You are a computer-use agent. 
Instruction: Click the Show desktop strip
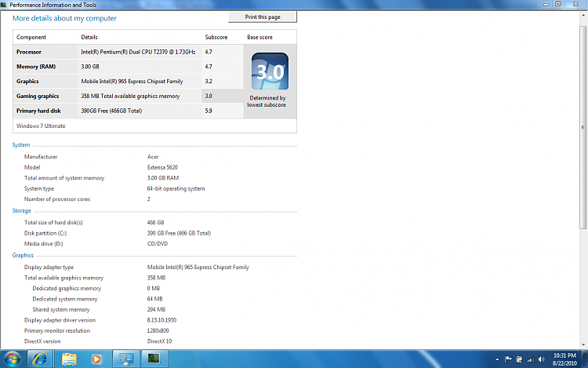click(x=585, y=359)
